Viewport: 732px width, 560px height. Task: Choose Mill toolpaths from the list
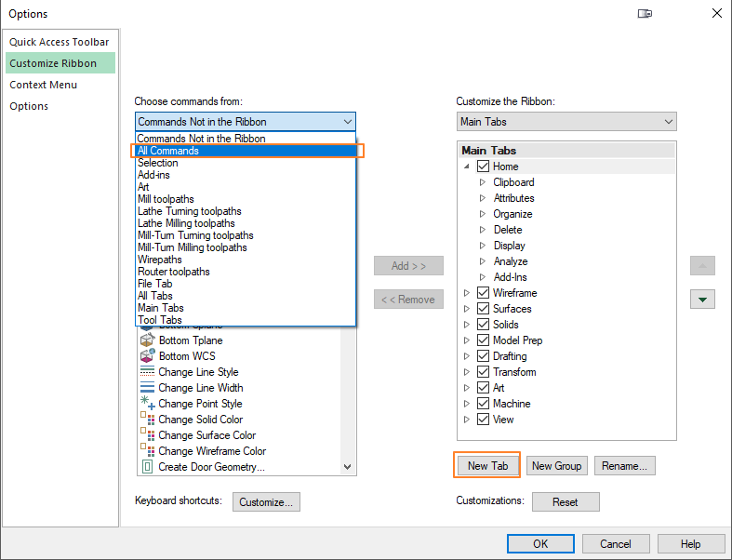246,199
